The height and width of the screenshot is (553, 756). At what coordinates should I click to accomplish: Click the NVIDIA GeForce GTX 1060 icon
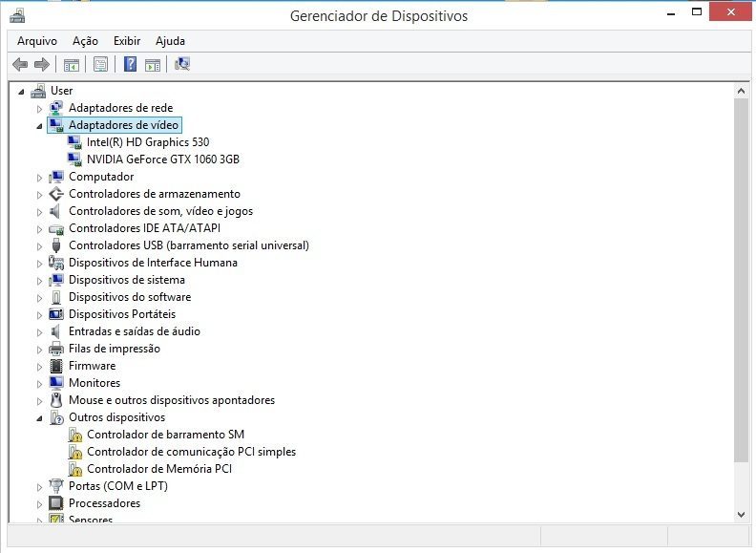[x=74, y=160]
